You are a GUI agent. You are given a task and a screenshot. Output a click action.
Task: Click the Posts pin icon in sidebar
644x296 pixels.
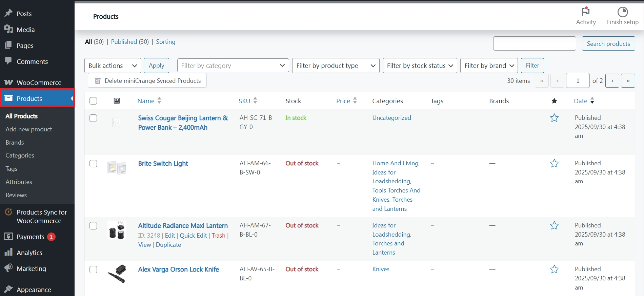click(8, 13)
